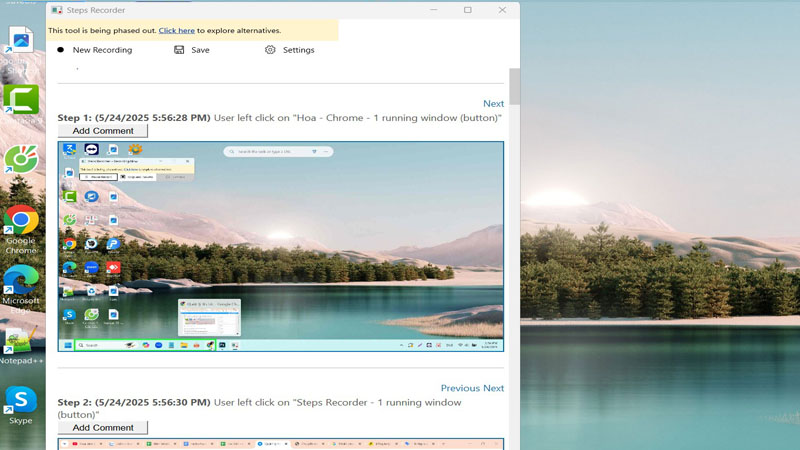Click the Step 1 screenshot thumbnail

click(x=280, y=246)
